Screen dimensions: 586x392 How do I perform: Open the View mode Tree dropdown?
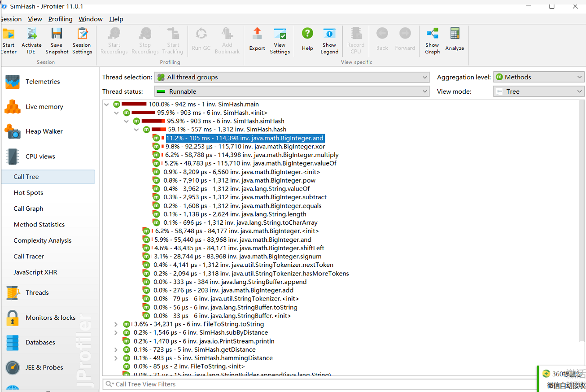[539, 91]
